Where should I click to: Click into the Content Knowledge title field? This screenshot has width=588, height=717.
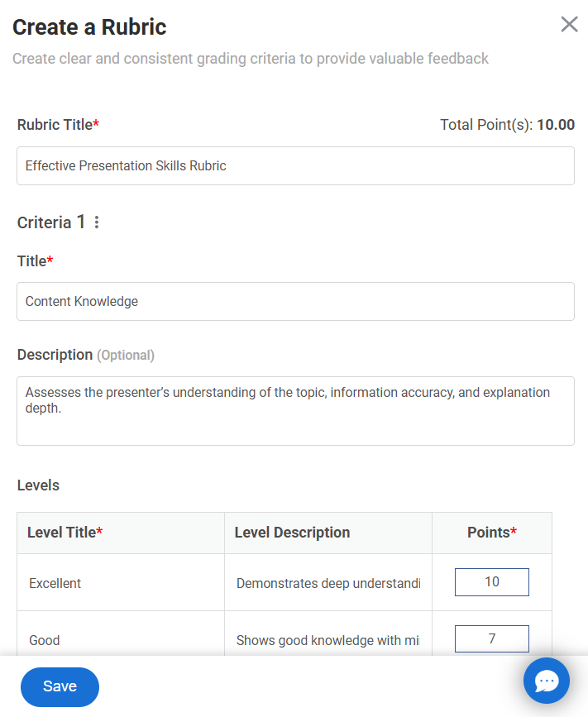[x=295, y=302]
